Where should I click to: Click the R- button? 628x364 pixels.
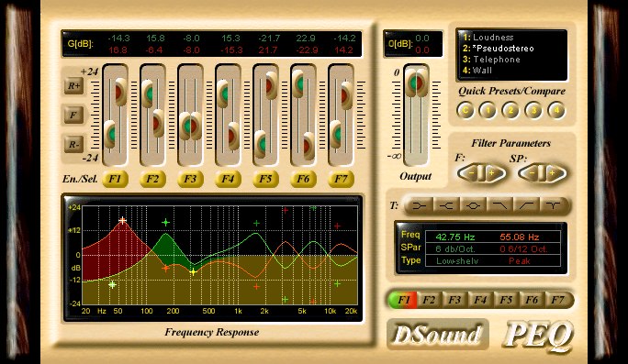pos(74,144)
